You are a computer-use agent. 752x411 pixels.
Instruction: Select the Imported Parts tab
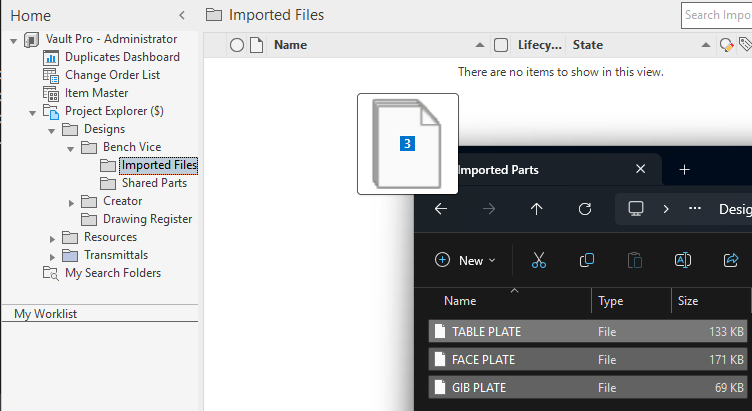click(x=499, y=170)
